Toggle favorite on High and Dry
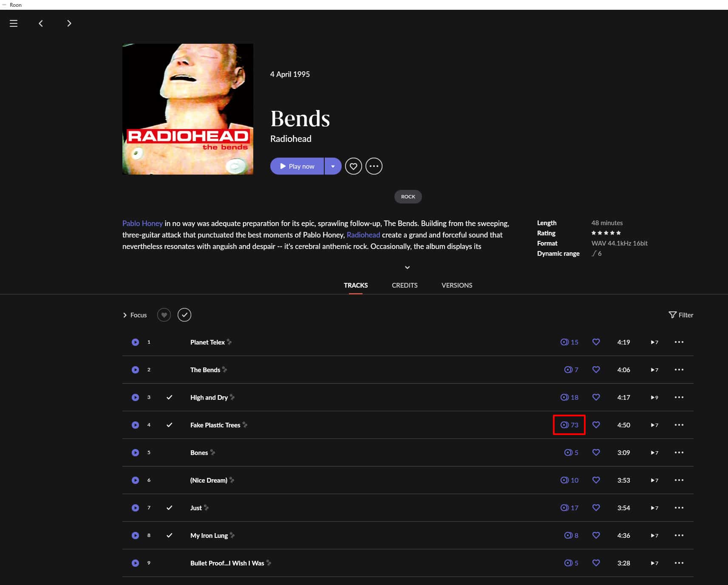Viewport: 728px width, 585px height. pos(596,397)
